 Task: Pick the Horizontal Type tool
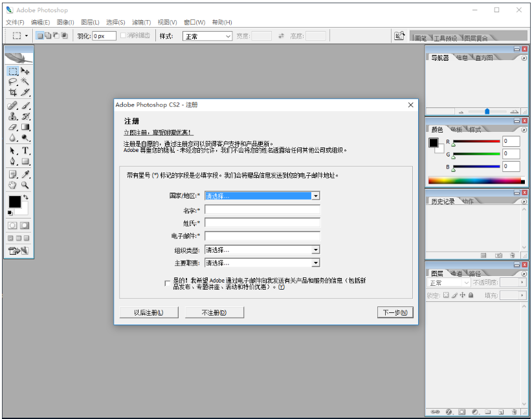[x=25, y=151]
